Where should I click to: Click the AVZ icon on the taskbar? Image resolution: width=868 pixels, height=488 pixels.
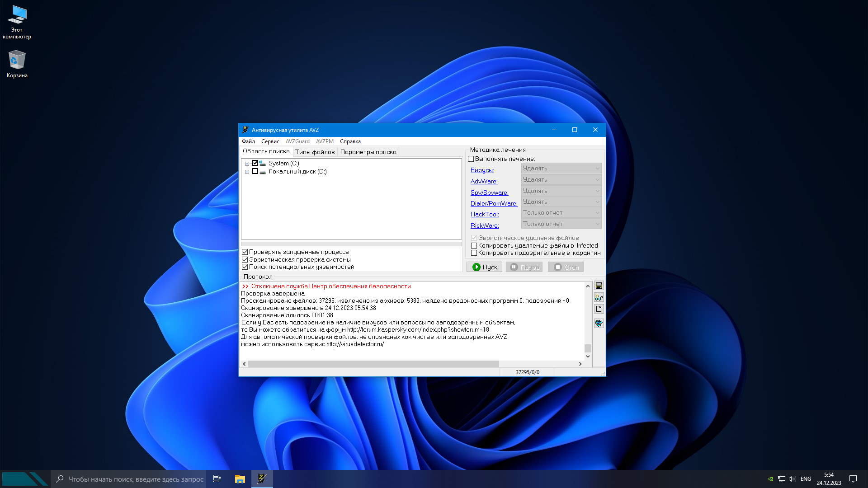[x=262, y=479]
